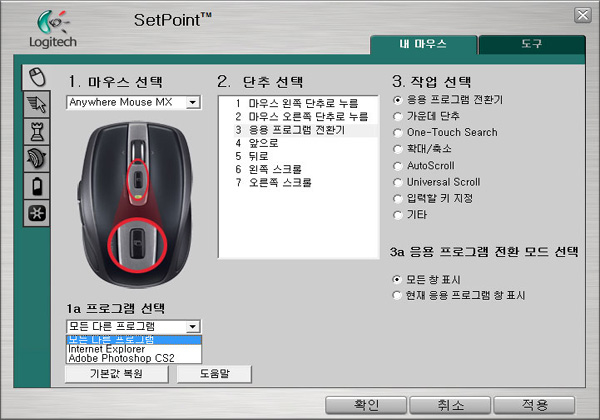Select the 현재 응용 프로그램 창 표시 option
This screenshot has width=600, height=420.
(x=397, y=296)
